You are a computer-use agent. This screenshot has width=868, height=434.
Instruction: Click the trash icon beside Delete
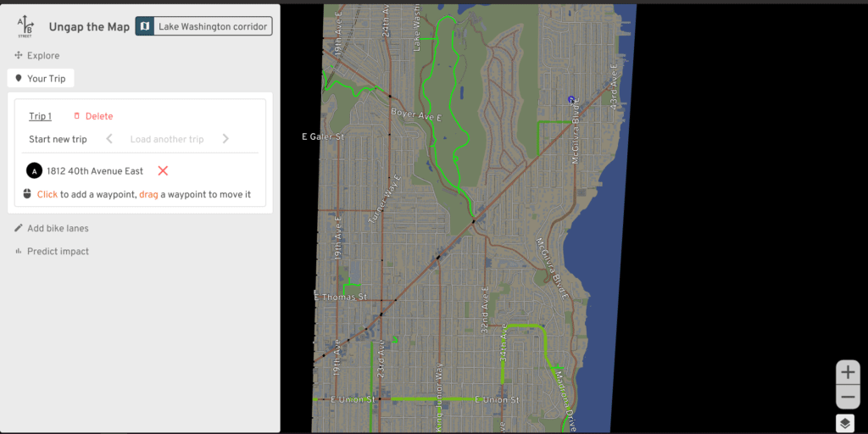coord(77,116)
